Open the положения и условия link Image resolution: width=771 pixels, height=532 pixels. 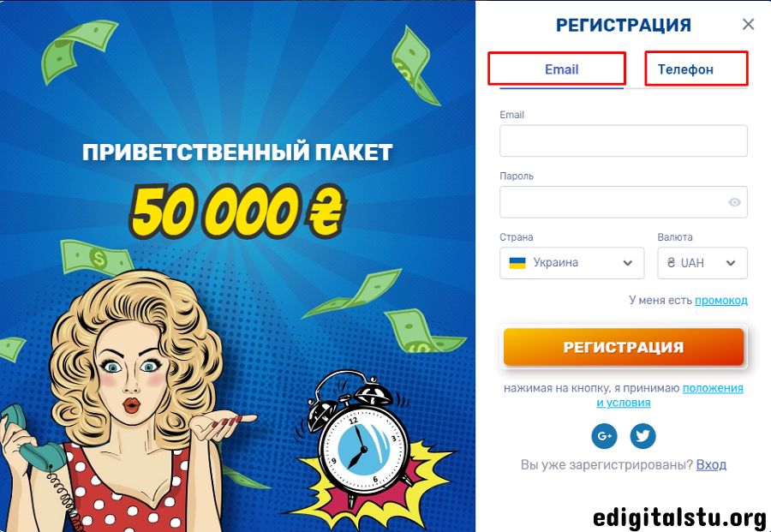point(670,395)
